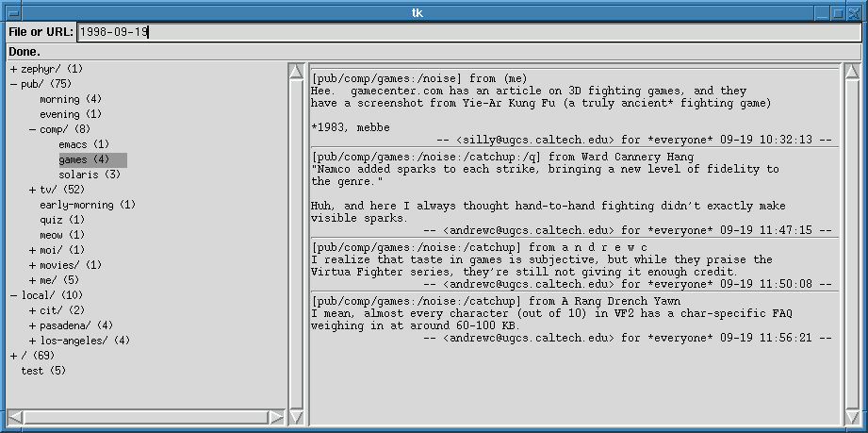Click the File or URL input field
Viewport: 868px width, 433px height.
tap(469, 32)
